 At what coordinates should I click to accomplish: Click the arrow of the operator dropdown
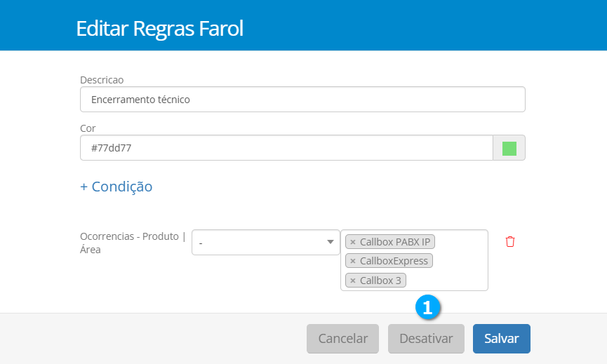tap(331, 242)
